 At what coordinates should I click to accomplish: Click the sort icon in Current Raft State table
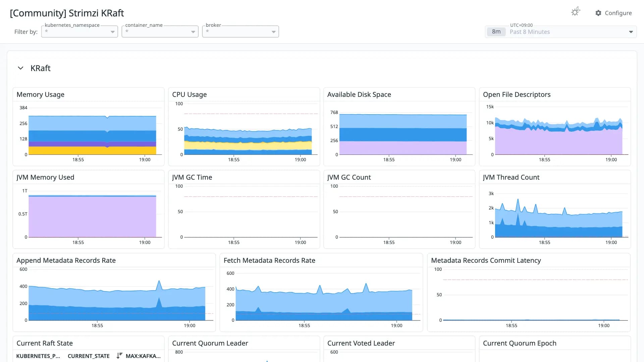tap(119, 356)
